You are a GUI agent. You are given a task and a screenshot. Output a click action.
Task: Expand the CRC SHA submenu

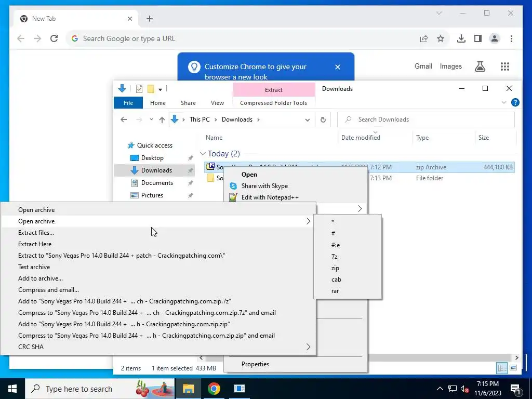[x=158, y=347]
